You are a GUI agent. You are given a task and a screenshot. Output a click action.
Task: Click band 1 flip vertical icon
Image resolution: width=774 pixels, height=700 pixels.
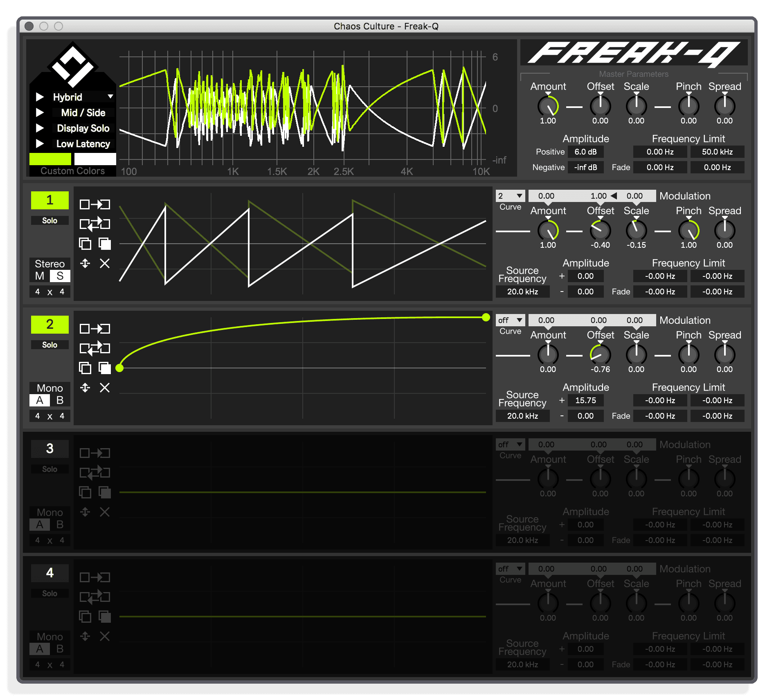tap(85, 263)
